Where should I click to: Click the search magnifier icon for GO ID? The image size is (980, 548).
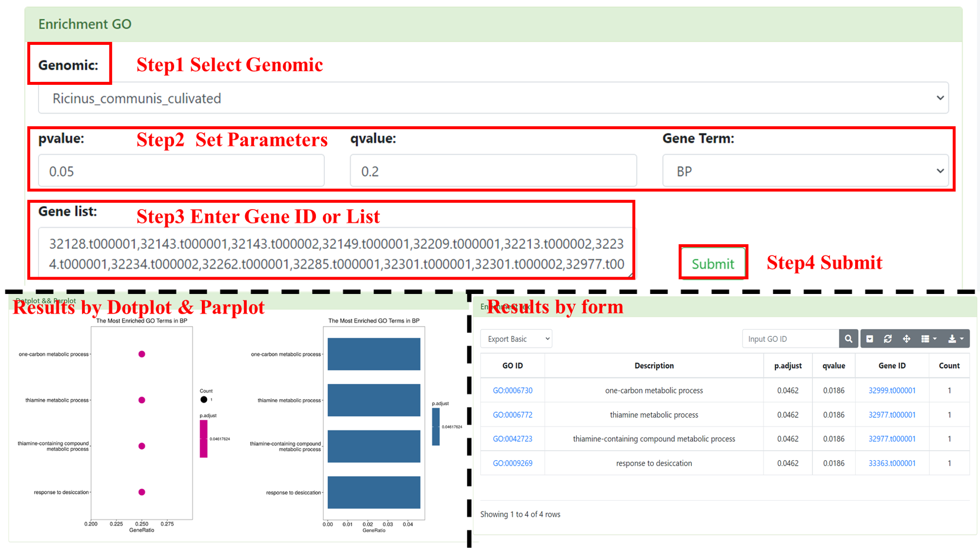pos(848,339)
